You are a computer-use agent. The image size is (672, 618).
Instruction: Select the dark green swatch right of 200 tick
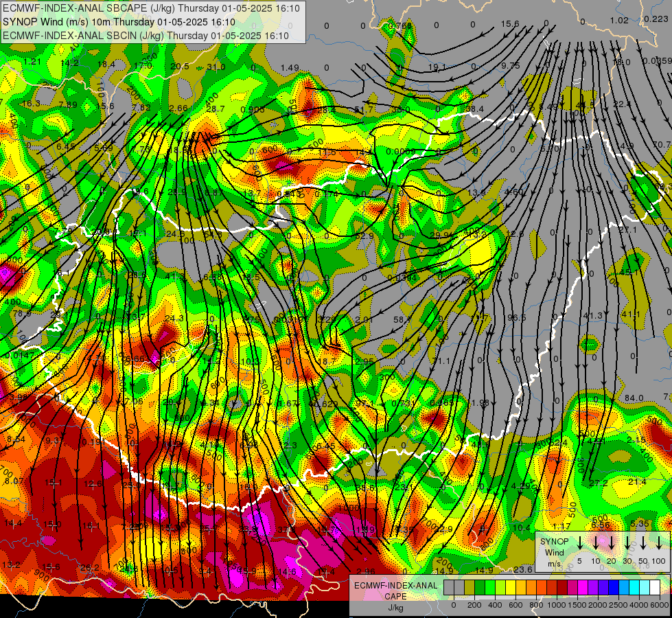click(x=480, y=587)
